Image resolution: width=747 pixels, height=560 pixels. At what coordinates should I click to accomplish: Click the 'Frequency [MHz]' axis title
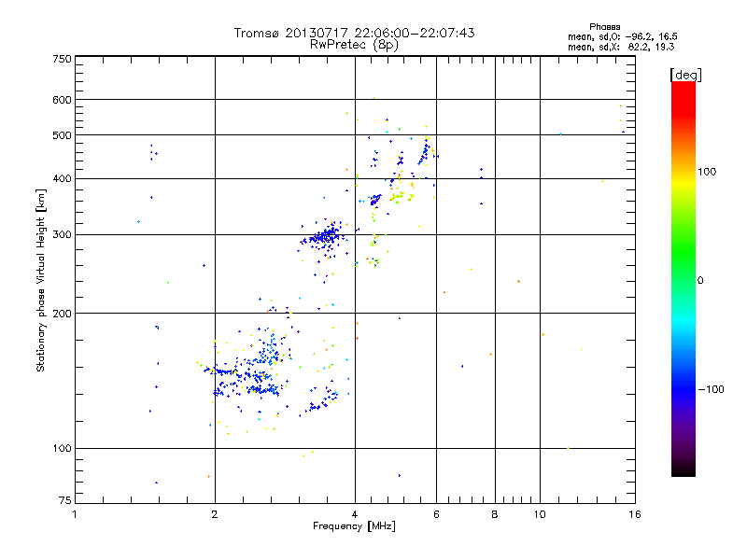354,526
